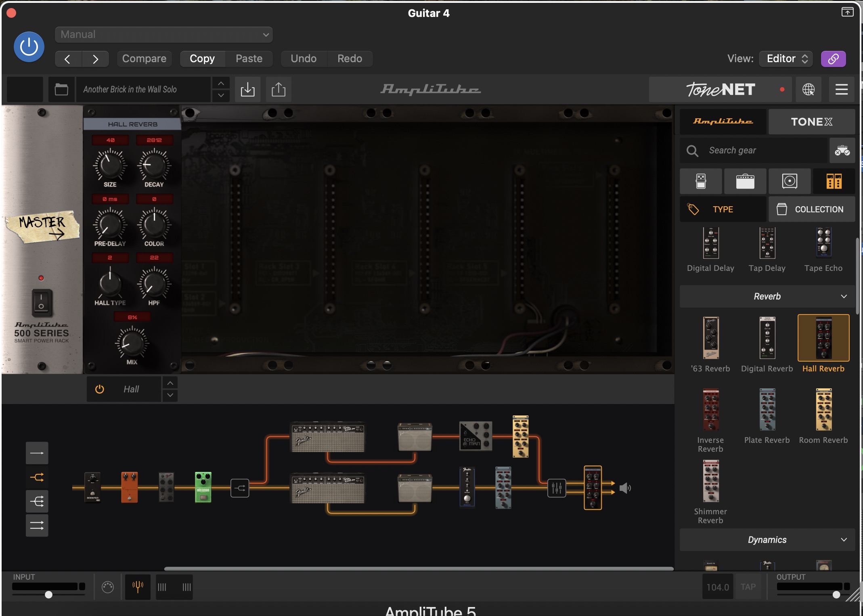Select the Booster pedal in signal chain
Viewport: 863px width, 616px height.
93,487
